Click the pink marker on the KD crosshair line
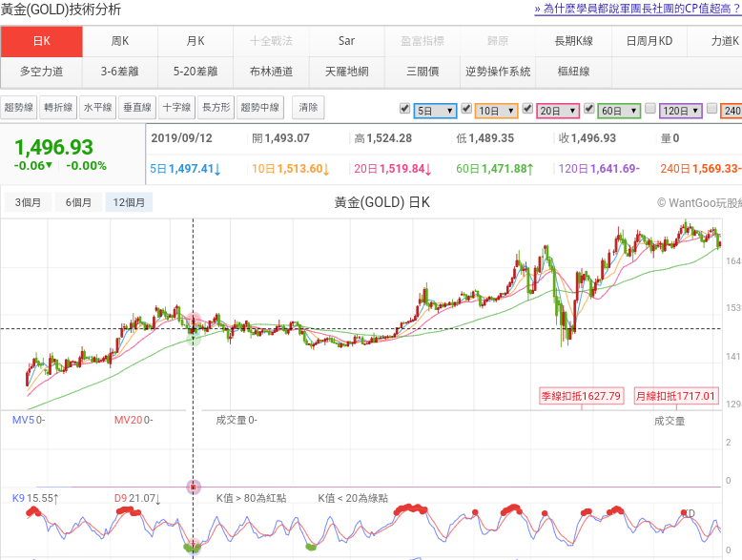The height and width of the screenshot is (560, 742). (x=194, y=487)
